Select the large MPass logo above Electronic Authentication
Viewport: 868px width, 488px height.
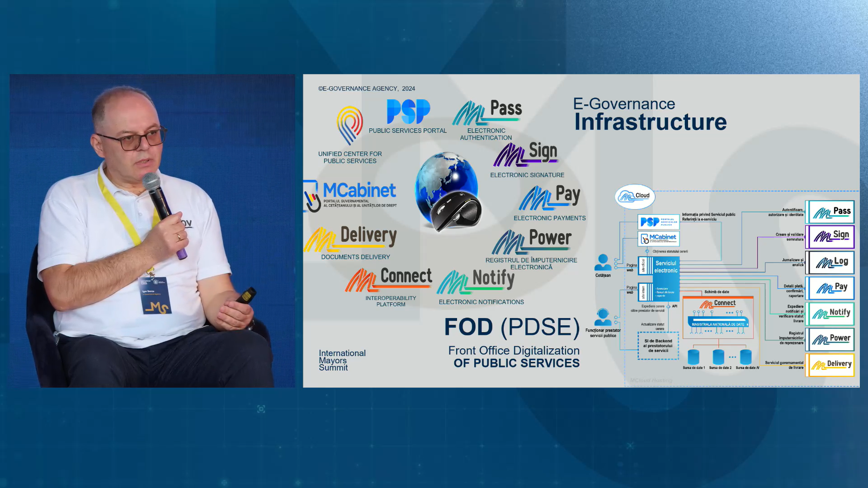(x=487, y=113)
